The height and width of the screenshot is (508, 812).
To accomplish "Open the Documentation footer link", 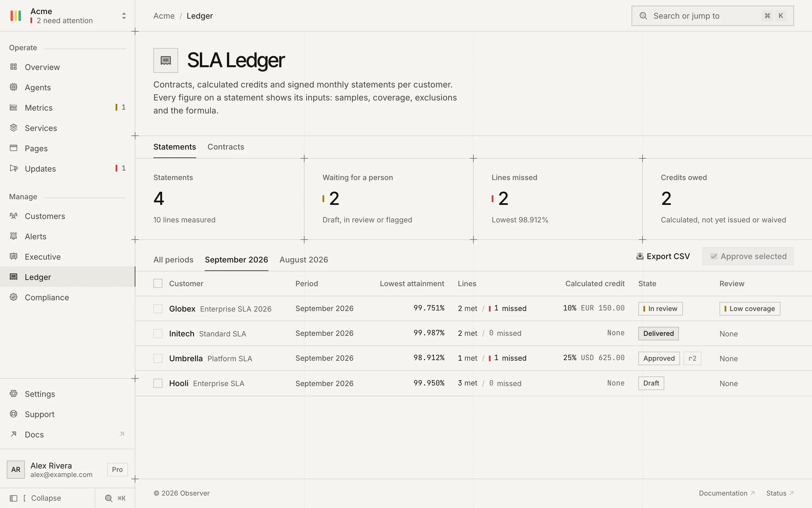I will pos(727,493).
